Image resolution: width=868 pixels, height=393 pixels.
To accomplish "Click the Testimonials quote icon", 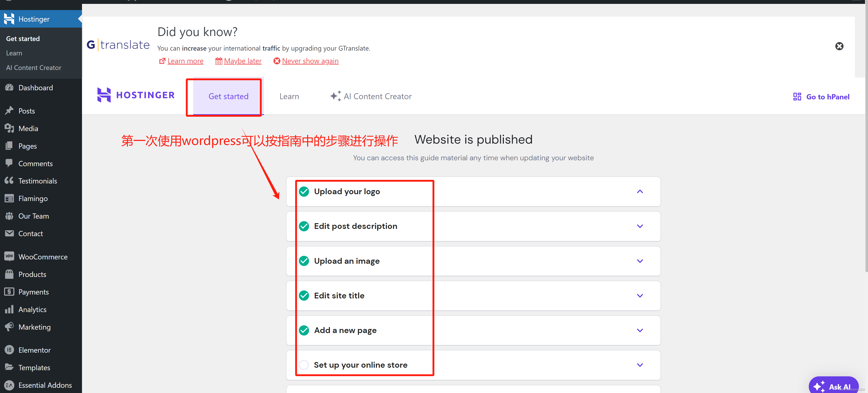I will tap(9, 181).
